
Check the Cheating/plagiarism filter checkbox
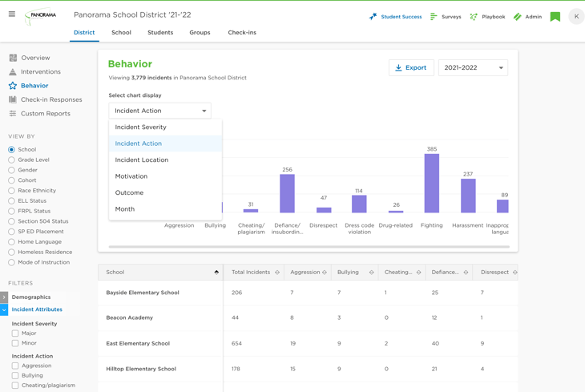click(15, 386)
